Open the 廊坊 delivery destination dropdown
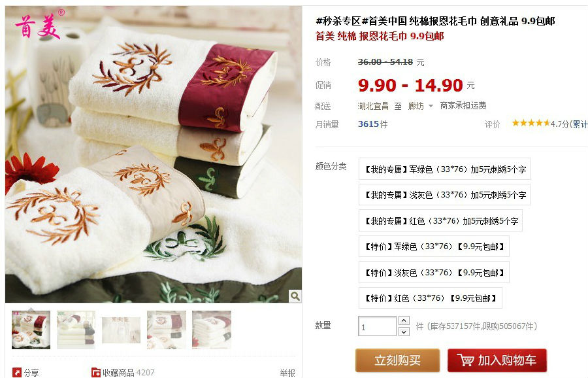 (420, 106)
